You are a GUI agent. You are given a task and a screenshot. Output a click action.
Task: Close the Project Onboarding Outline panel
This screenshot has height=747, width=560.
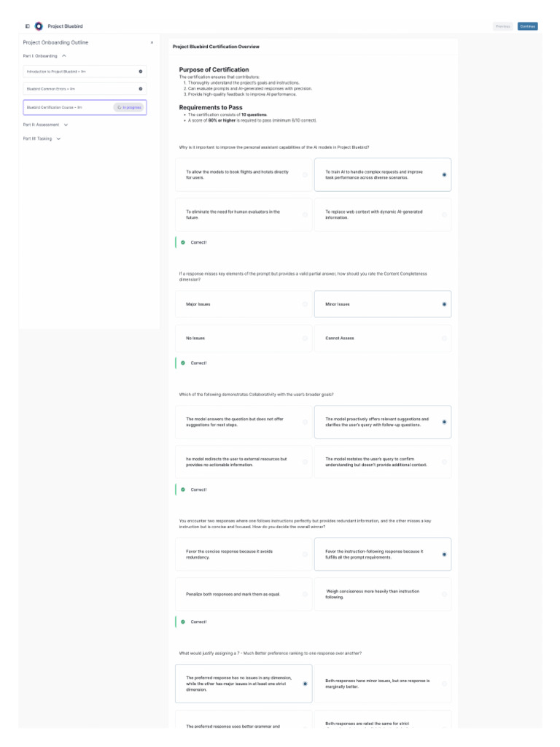(x=152, y=42)
